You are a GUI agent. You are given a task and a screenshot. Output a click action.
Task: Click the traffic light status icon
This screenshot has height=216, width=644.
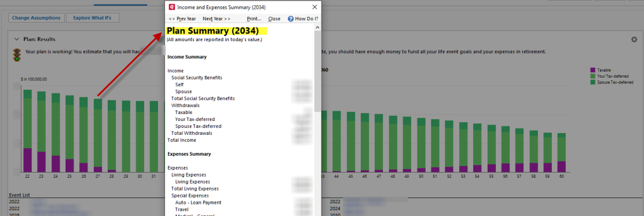(x=17, y=55)
